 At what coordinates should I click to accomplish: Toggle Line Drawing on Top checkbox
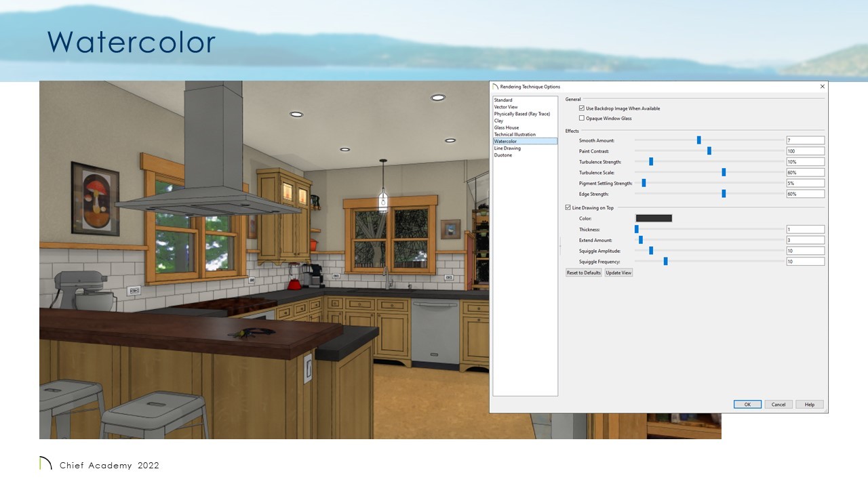568,208
